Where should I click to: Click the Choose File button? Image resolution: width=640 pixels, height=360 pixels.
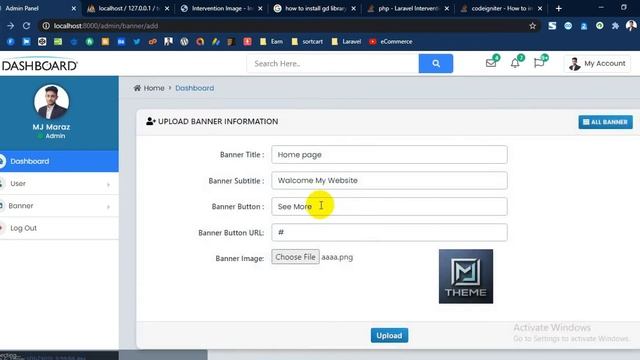(296, 257)
